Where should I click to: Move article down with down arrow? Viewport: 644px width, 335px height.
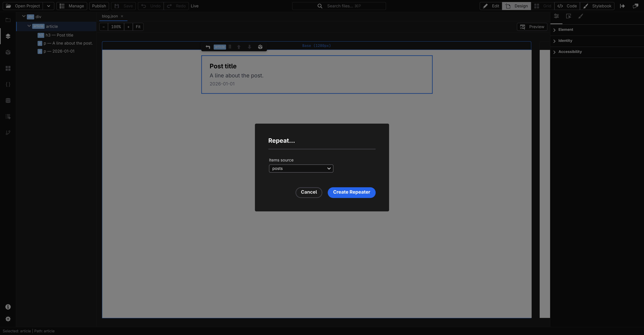pos(250,47)
